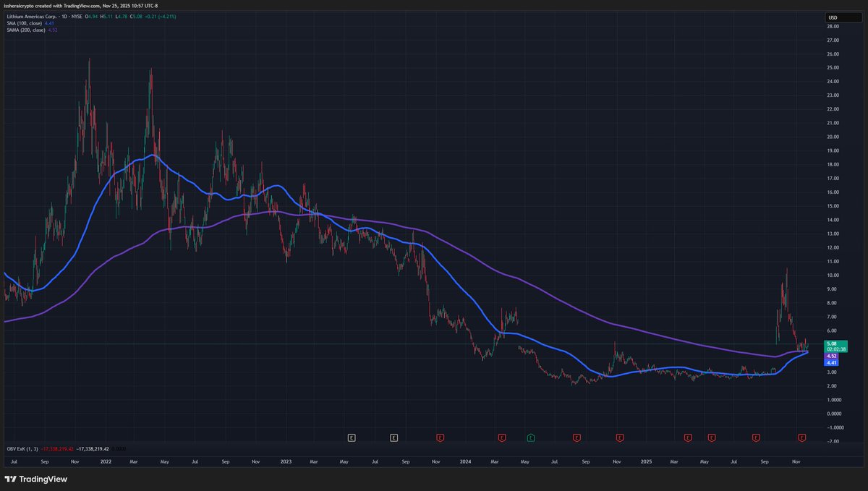Screen dimensions: 868x491
Task: Open the red earnings marker near Mar 2024
Action: coord(502,437)
